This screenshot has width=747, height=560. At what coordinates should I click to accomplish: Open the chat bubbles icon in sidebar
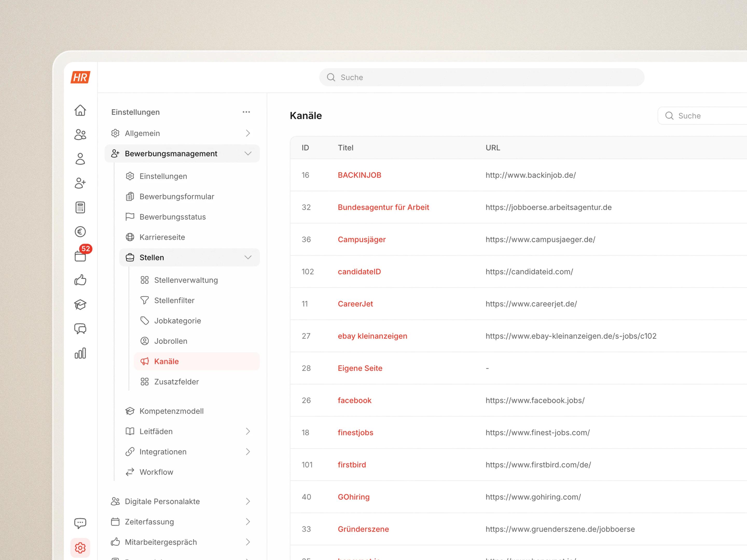point(80,329)
